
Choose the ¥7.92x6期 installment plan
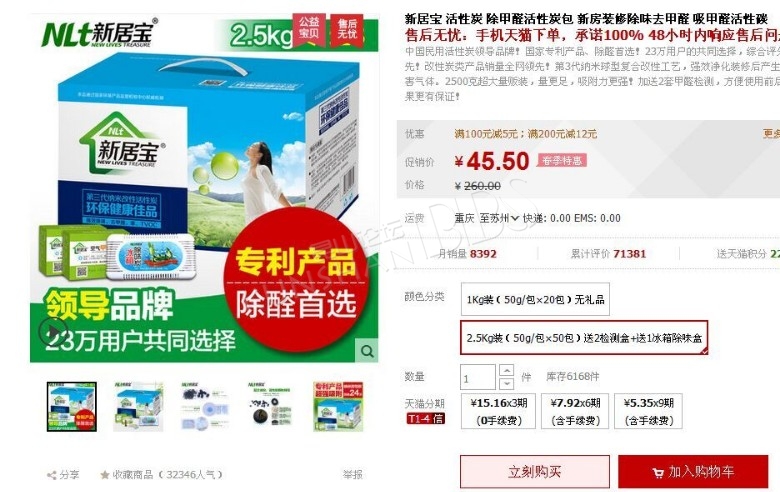pyautogui.click(x=575, y=411)
